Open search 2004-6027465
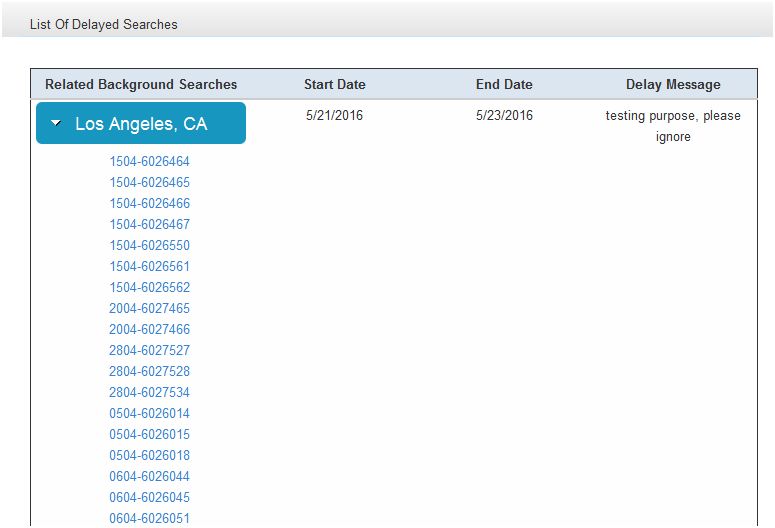This screenshot has height=528, width=775. pos(149,308)
